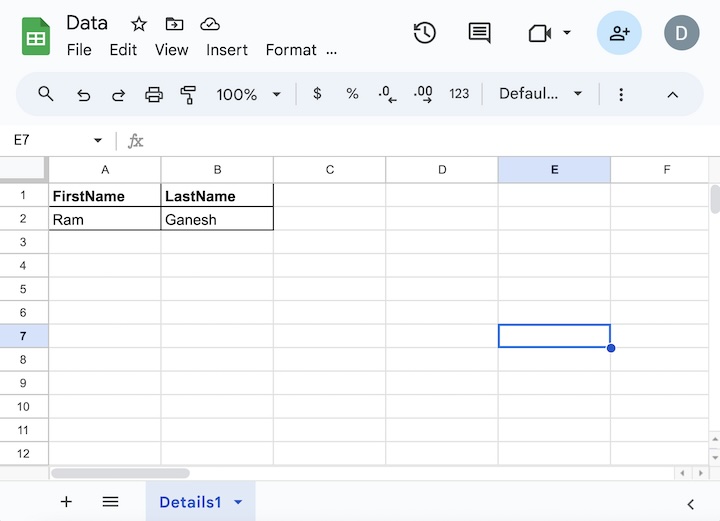Click the undo arrow icon

coord(83,94)
